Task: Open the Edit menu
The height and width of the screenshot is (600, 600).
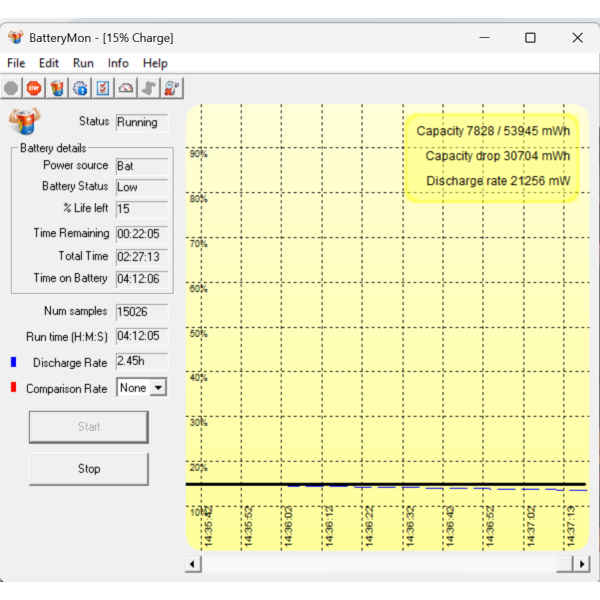Action: pyautogui.click(x=49, y=63)
